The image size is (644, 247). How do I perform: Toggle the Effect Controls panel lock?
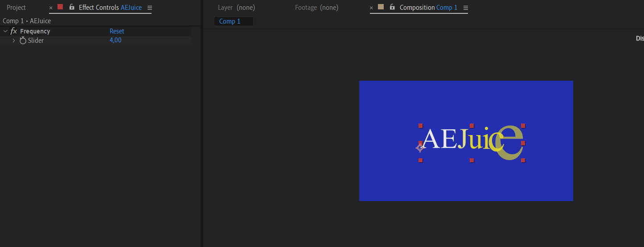coord(72,7)
